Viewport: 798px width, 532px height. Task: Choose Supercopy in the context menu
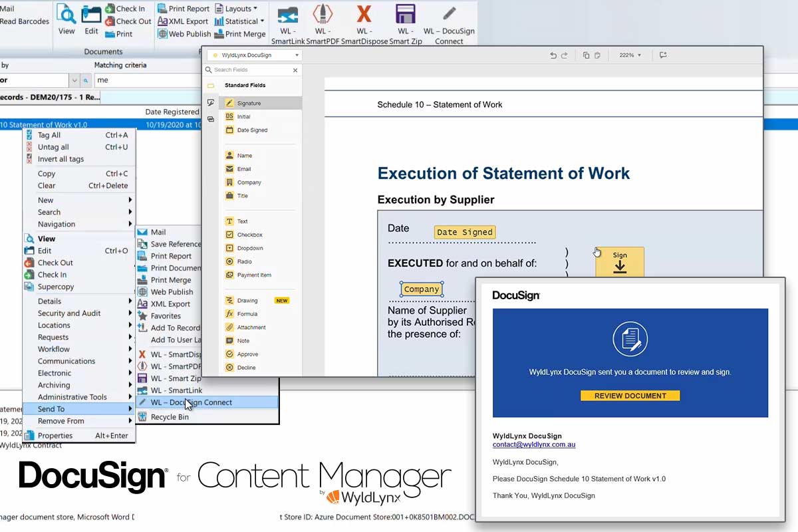pyautogui.click(x=79, y=287)
